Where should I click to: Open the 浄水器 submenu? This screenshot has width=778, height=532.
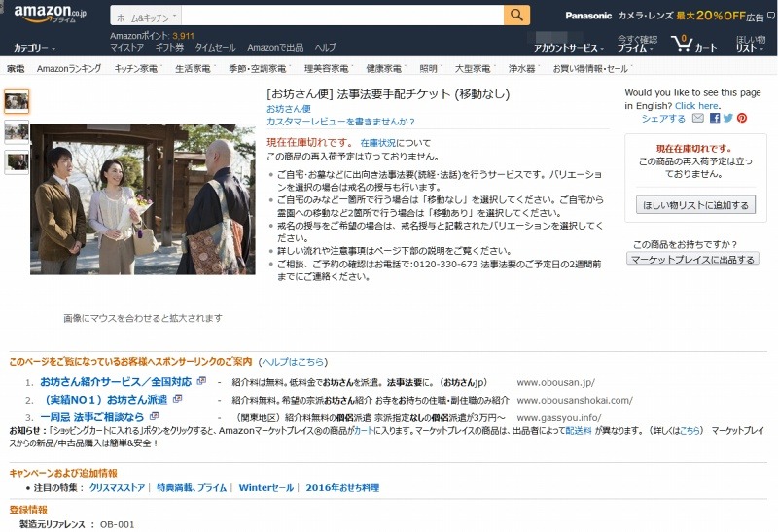(x=523, y=68)
